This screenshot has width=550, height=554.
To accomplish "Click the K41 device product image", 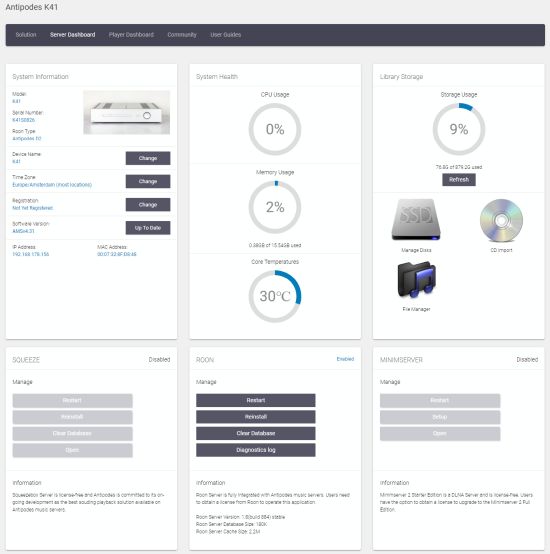I will click(126, 112).
